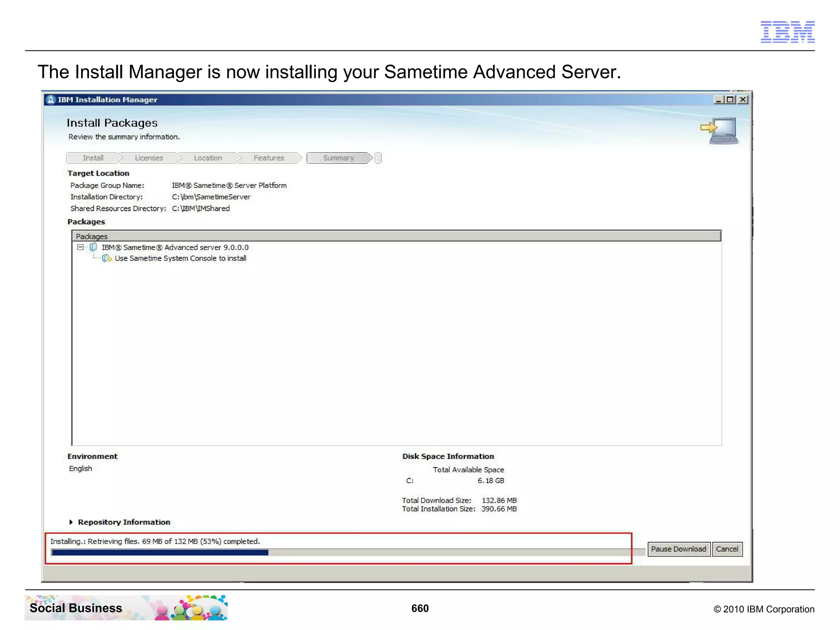Click the IBM logo on the slide
840x630 pixels.
pos(787,32)
